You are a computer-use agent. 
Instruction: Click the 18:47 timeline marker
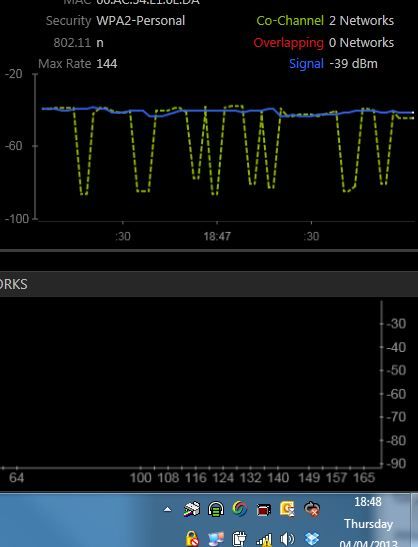[x=217, y=236]
